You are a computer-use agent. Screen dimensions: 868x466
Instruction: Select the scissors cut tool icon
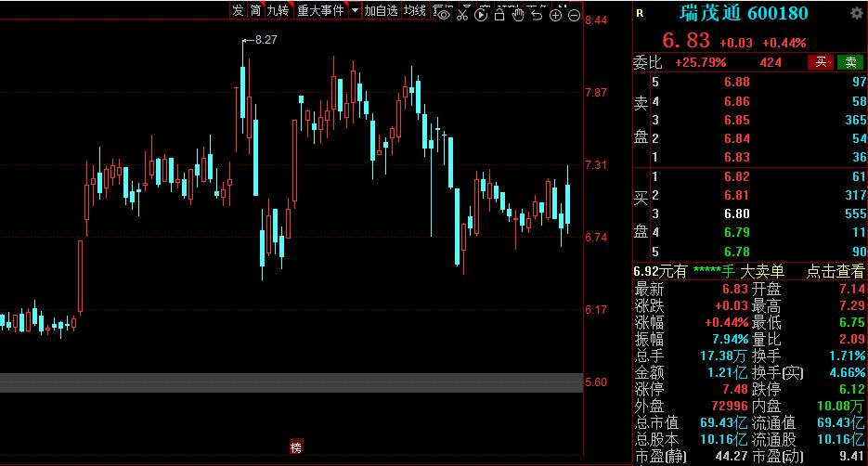462,14
